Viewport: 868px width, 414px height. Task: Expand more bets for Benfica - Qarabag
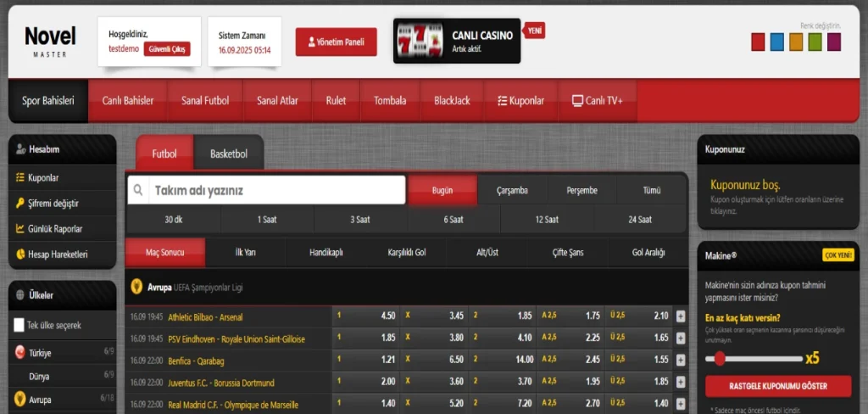pos(681,361)
